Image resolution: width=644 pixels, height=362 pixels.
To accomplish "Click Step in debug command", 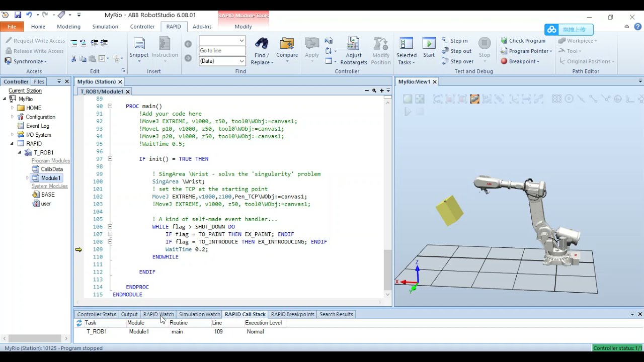I will (x=455, y=41).
